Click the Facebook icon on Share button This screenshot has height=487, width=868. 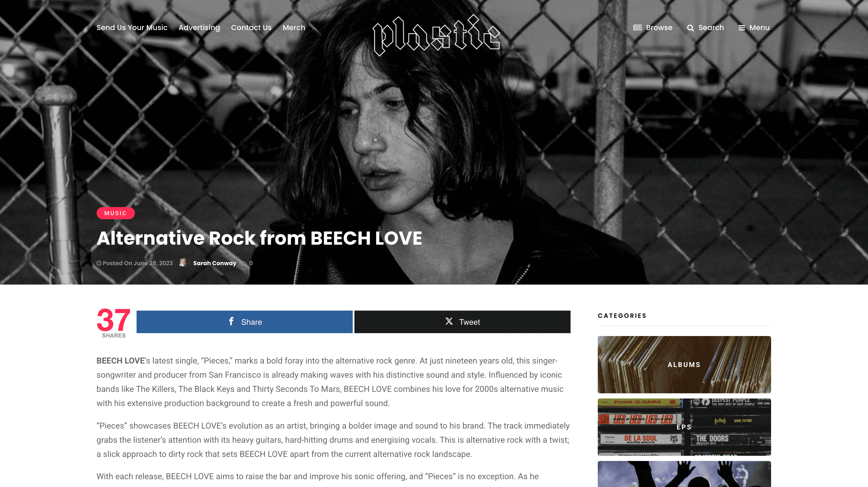(x=231, y=321)
